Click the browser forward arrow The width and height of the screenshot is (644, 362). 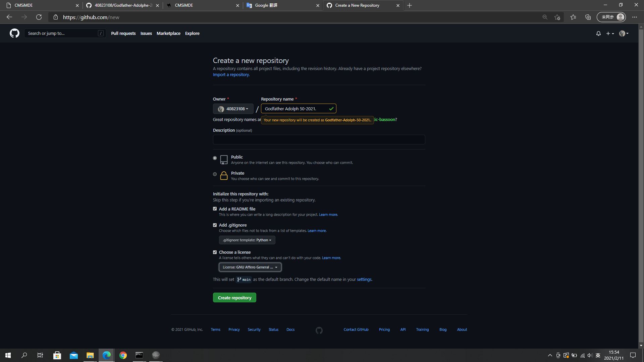pyautogui.click(x=24, y=17)
